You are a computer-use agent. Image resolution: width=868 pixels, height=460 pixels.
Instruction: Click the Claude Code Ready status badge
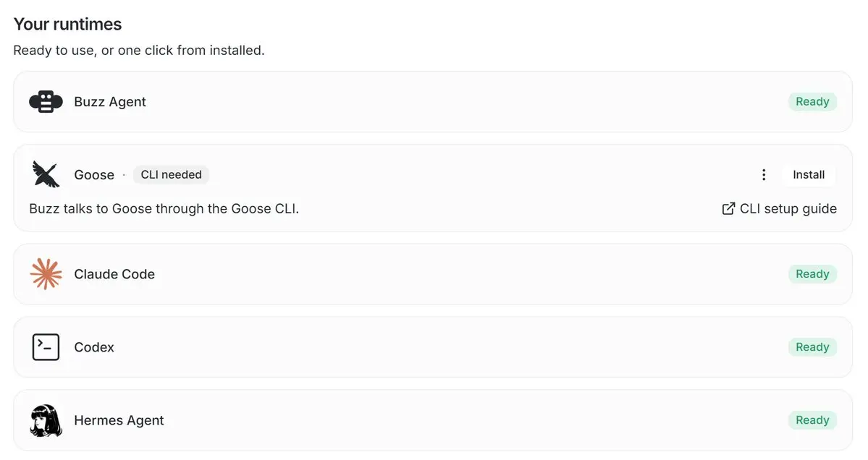(x=812, y=274)
